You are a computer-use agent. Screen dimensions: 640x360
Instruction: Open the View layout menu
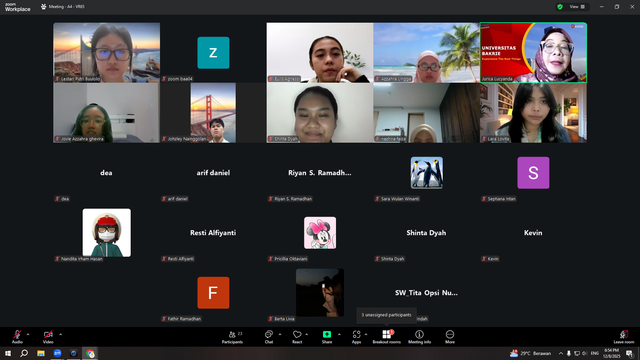(x=577, y=7)
